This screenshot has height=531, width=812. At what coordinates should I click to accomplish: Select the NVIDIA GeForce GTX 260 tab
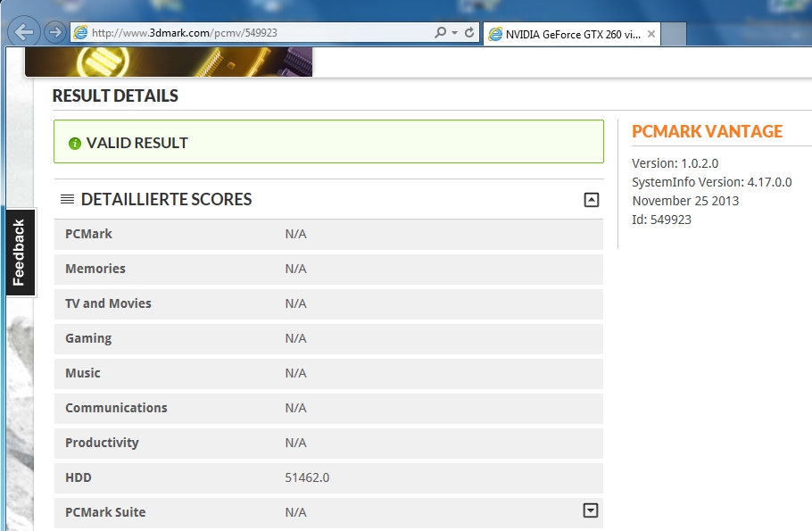click(x=572, y=34)
